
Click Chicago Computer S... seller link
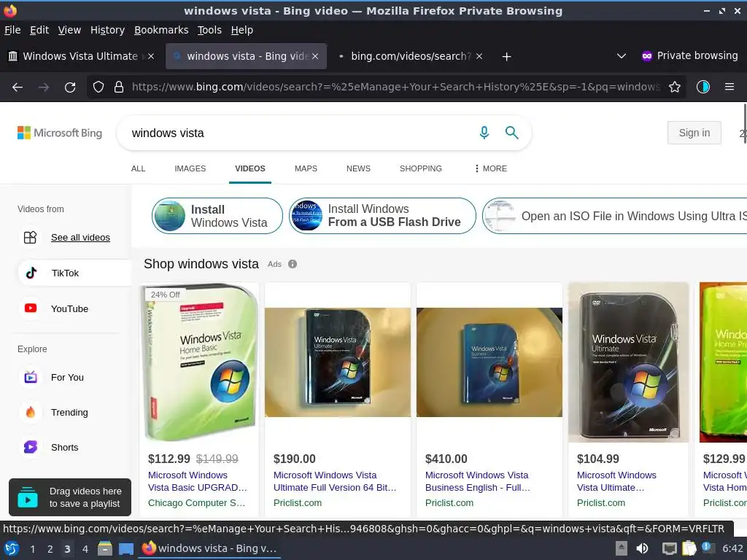[x=197, y=503]
